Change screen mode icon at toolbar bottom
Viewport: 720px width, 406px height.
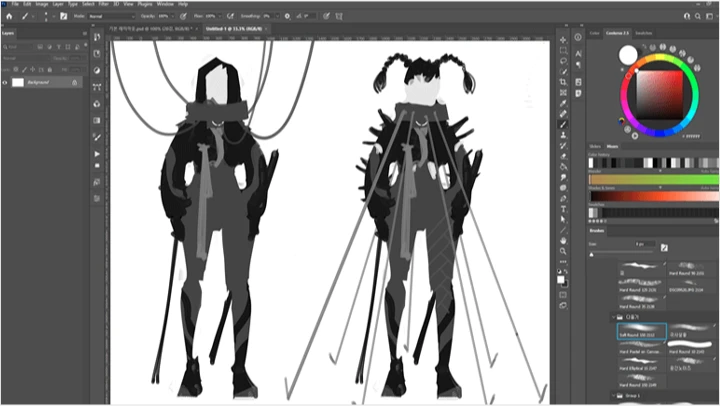pyautogui.click(x=563, y=305)
